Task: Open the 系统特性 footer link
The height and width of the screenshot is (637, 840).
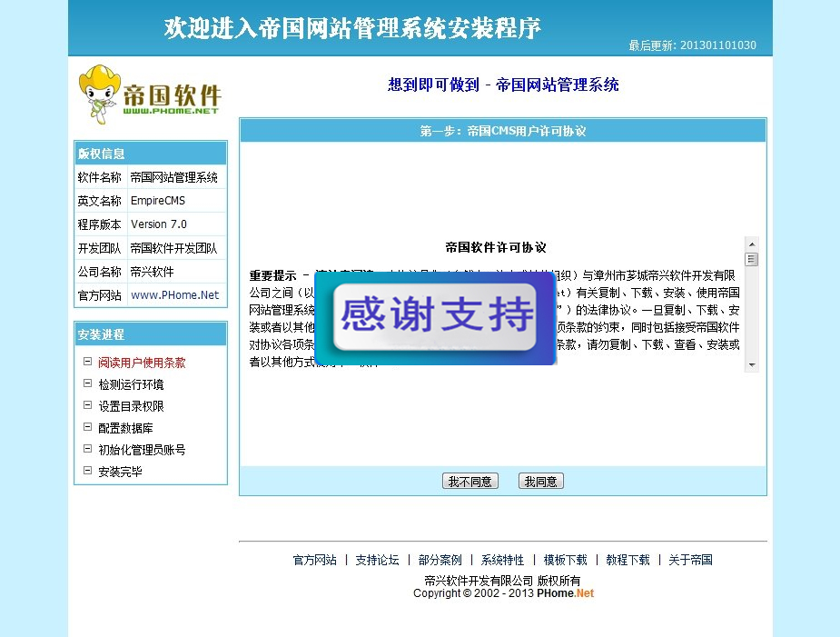Action: point(502,560)
